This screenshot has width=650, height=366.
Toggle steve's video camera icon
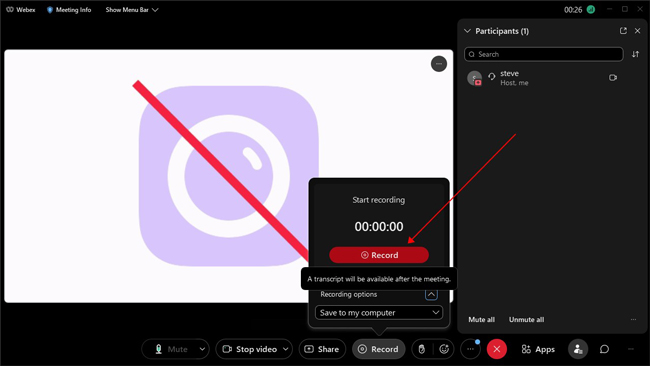point(613,78)
